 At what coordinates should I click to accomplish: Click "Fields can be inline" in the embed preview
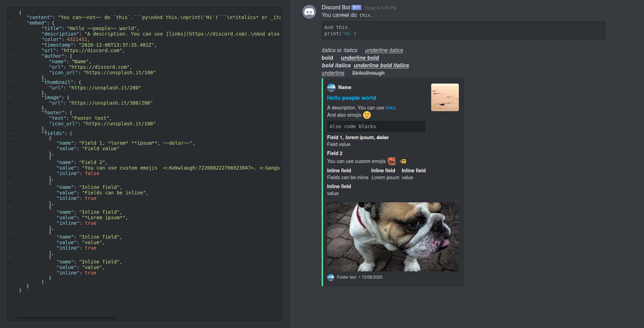[348, 177]
